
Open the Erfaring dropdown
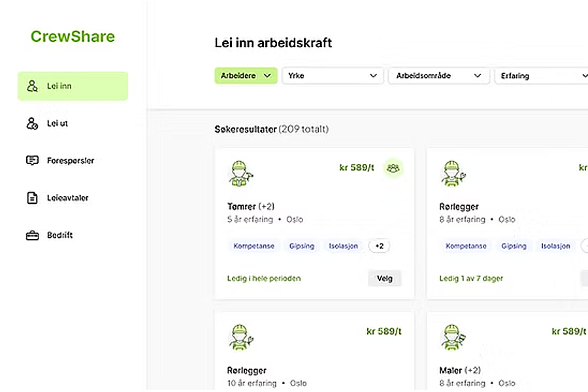pos(542,75)
